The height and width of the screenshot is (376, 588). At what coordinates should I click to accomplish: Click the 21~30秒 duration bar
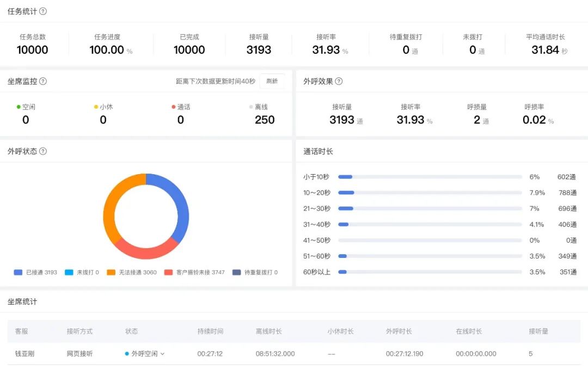click(430, 208)
